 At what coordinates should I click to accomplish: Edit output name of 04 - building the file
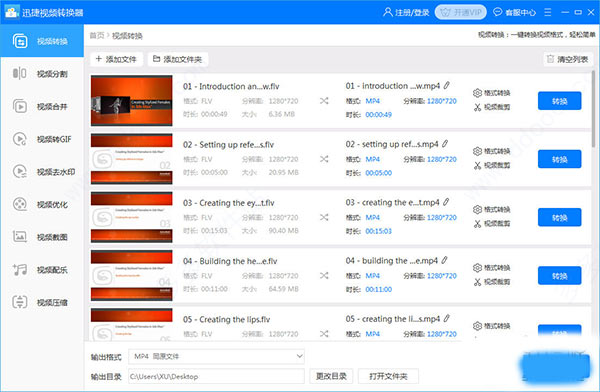point(444,260)
